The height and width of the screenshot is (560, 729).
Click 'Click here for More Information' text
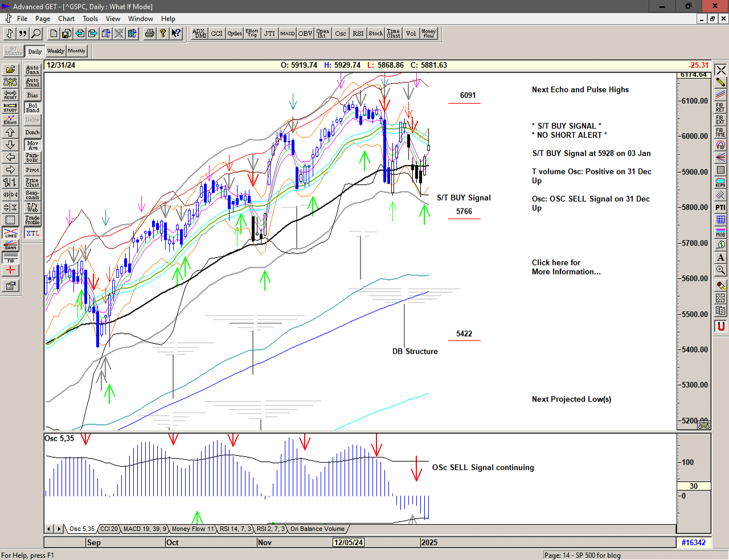[x=566, y=267]
